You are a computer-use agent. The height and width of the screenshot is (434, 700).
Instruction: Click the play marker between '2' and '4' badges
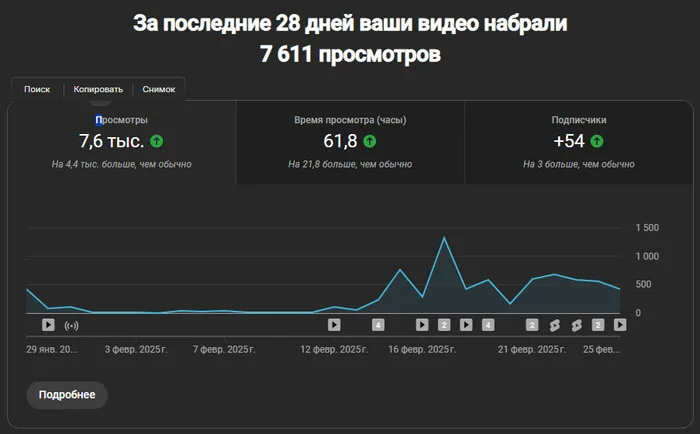pos(466,325)
